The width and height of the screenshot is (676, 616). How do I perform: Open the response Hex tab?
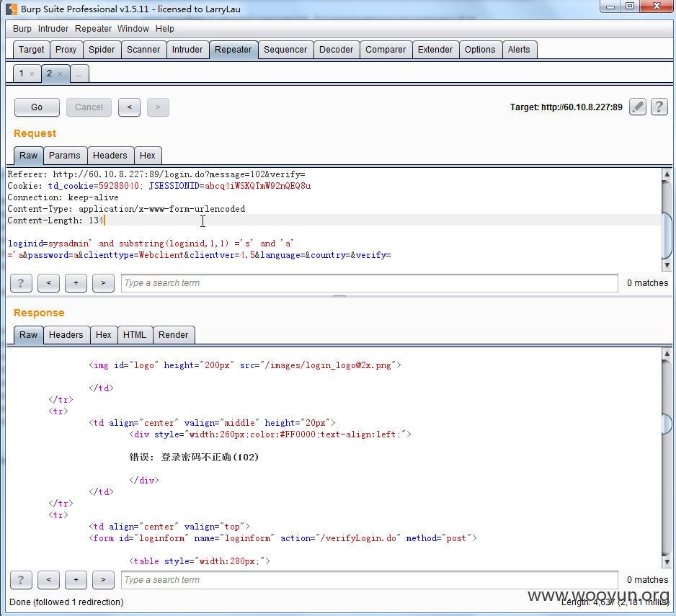coord(104,335)
